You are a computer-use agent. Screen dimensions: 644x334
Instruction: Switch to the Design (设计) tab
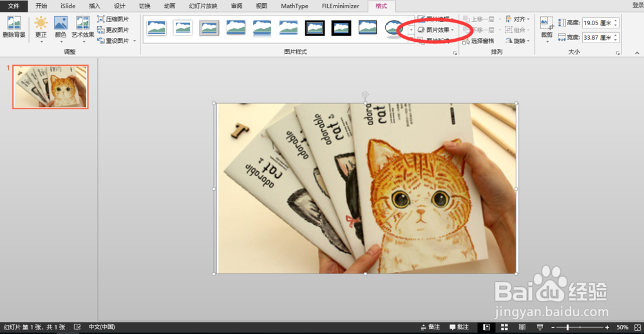[x=120, y=6]
